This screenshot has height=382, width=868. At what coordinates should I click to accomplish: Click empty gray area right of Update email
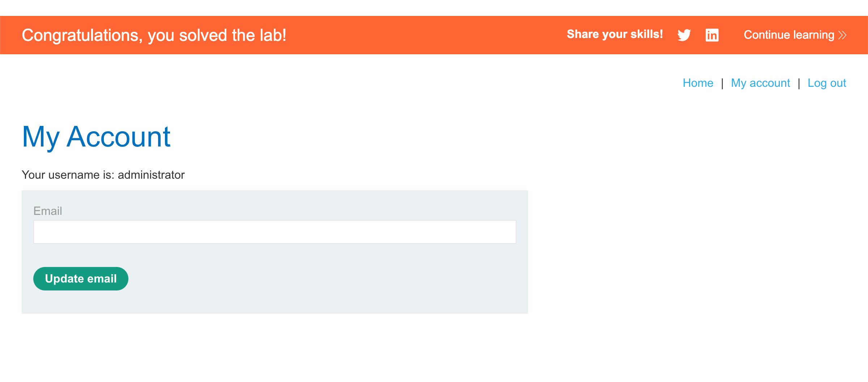325,279
